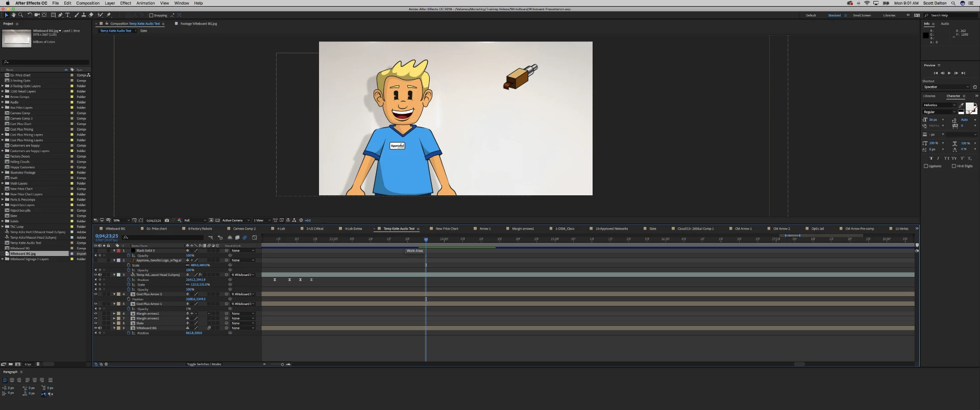Screen dimensions: 980x410
Task: Expand the layer 6 Margin arrows1 row
Action: pos(114,314)
